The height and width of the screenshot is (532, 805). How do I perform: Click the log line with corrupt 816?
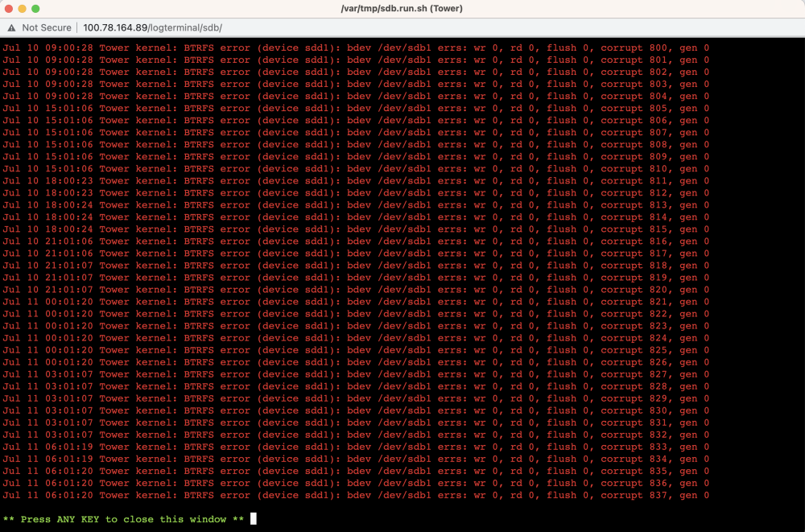356,241
